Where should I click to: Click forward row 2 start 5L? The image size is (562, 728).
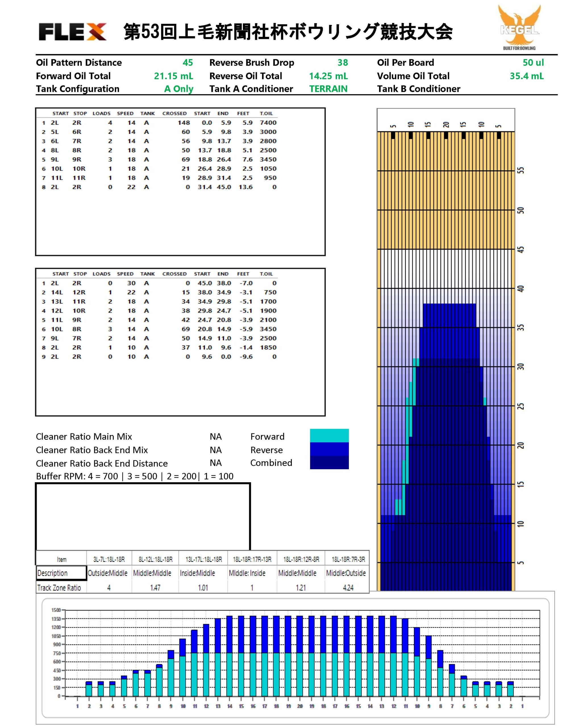click(55, 132)
